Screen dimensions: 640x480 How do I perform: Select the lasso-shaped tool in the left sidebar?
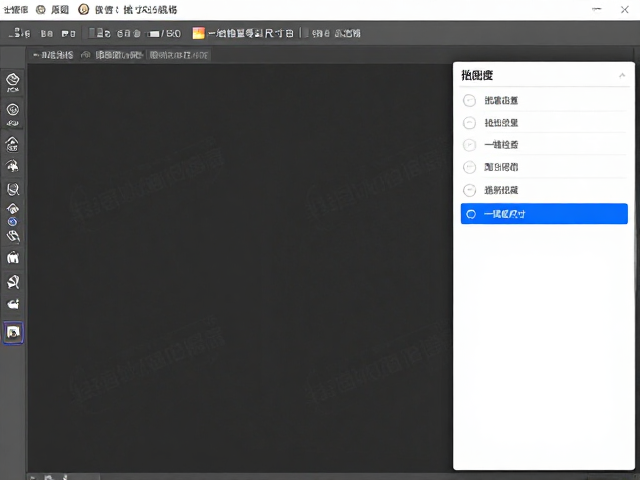13,189
